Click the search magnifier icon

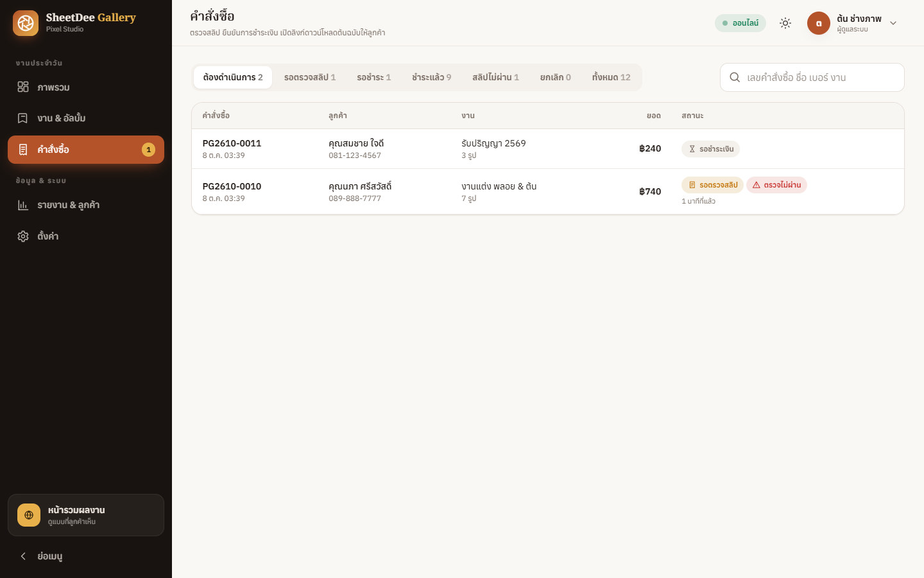point(735,77)
